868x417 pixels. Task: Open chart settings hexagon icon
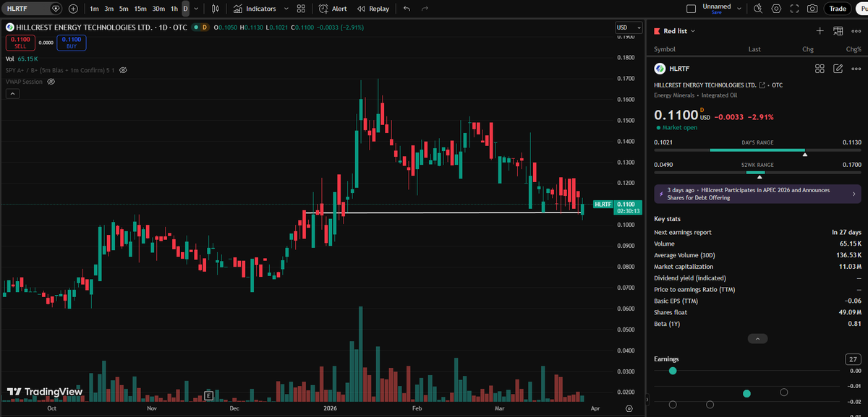coord(776,9)
